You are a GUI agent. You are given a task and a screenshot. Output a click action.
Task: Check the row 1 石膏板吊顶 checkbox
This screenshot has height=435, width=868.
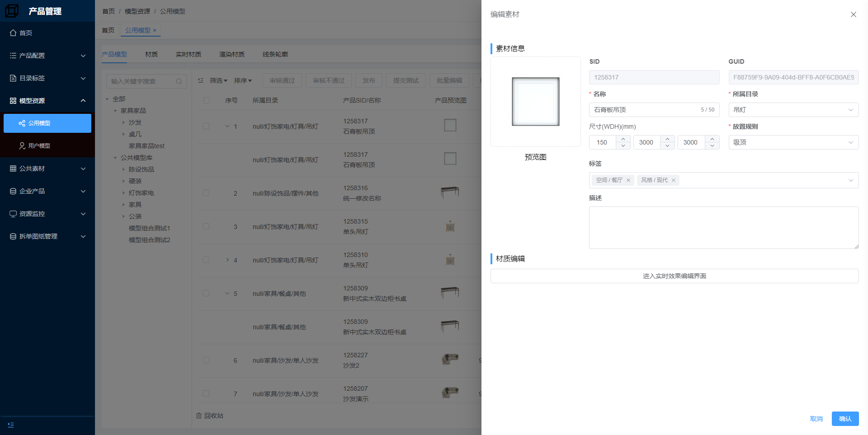206,126
